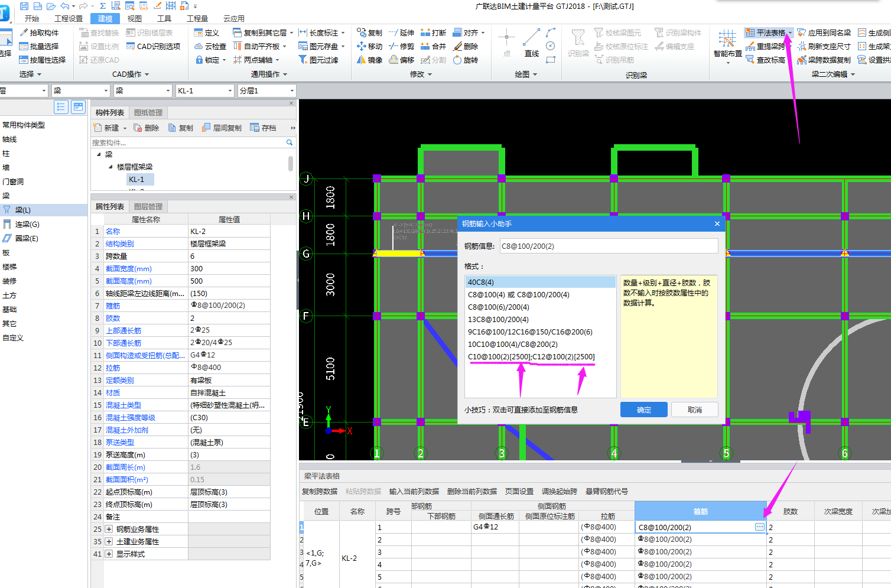The width and height of the screenshot is (891, 588).
Task: Open the 智能布置 smart layout tool
Action: pos(727,44)
